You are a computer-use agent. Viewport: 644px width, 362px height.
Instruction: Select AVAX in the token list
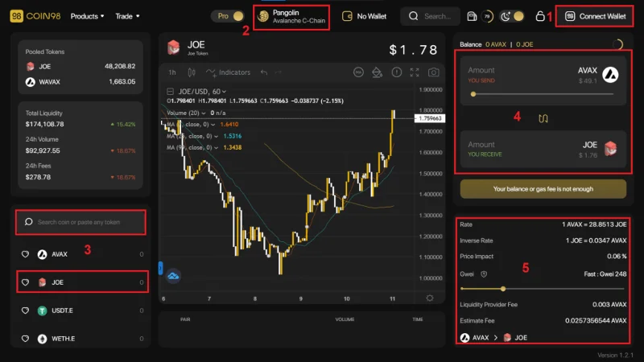click(82, 254)
